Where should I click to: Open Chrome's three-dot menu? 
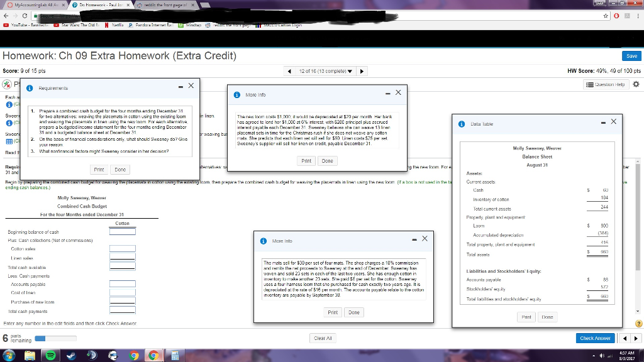coord(638,16)
